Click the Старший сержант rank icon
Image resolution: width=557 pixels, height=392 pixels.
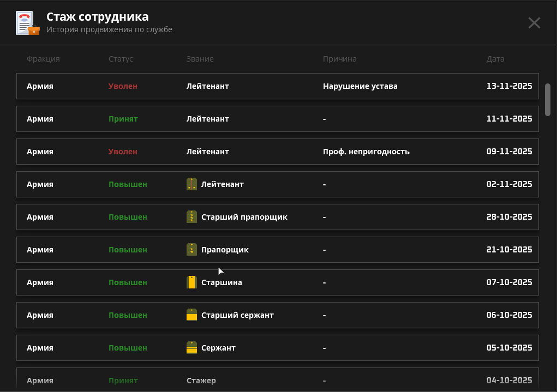coord(191,315)
